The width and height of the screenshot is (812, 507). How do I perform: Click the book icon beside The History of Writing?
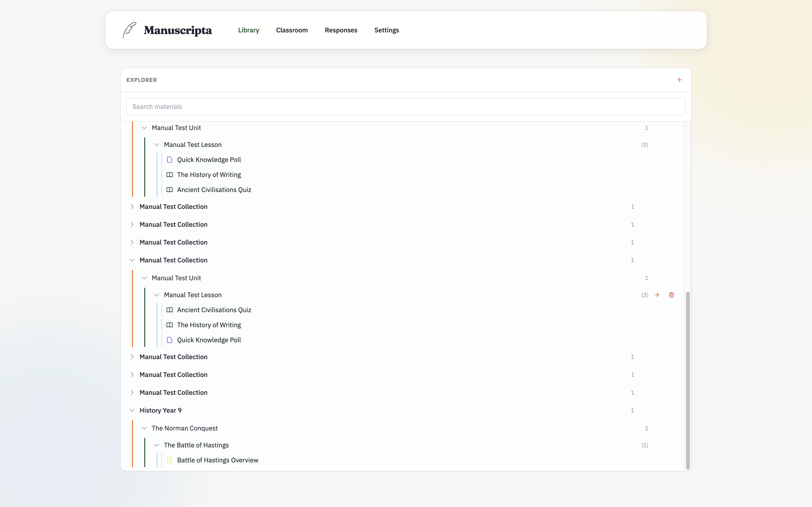(x=170, y=174)
